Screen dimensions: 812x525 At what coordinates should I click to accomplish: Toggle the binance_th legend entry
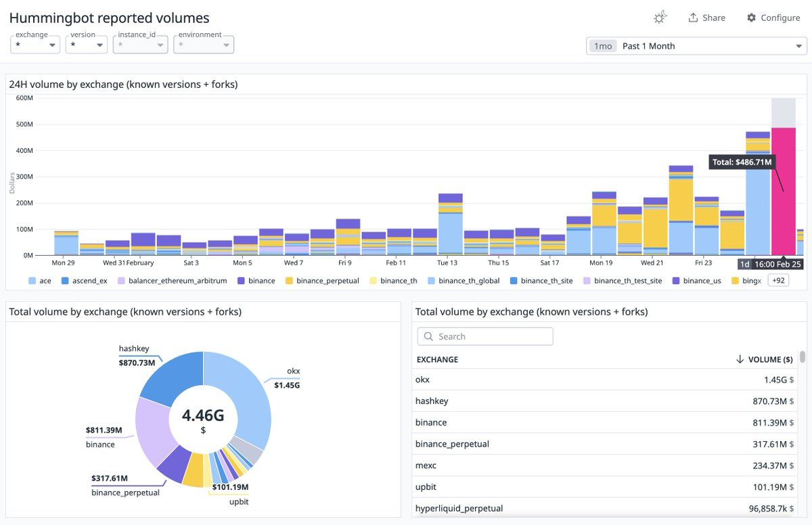(x=393, y=280)
